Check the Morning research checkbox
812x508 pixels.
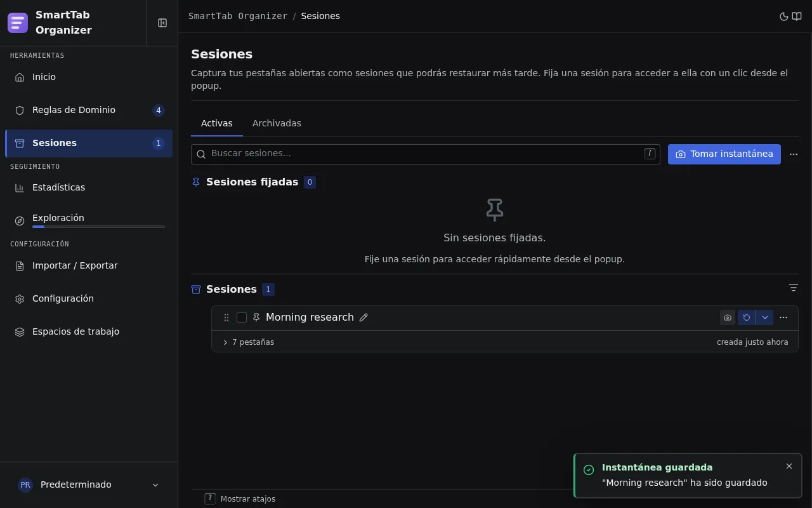[242, 317]
